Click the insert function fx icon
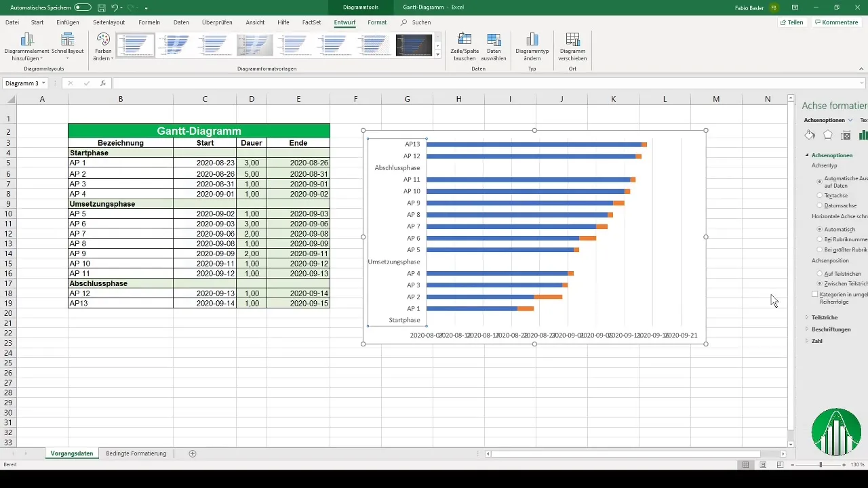The width and height of the screenshot is (868, 488). (103, 83)
